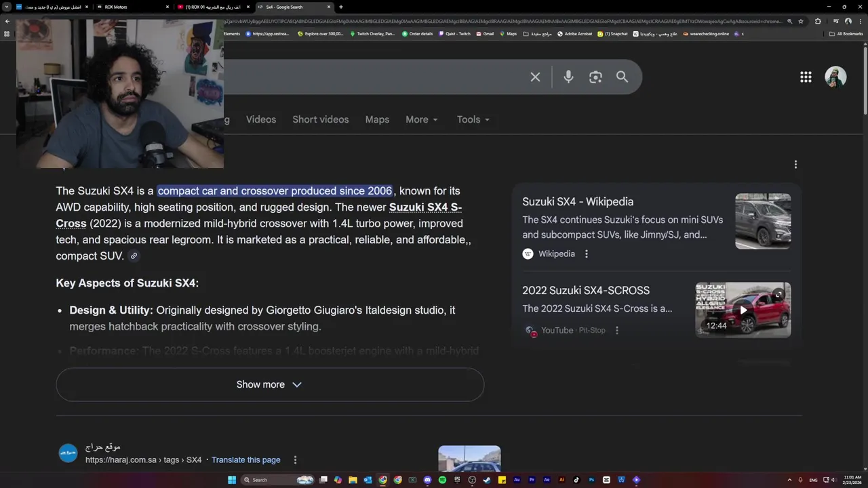868x488 pixels.
Task: Open the Windows Start menu
Action: 232,480
